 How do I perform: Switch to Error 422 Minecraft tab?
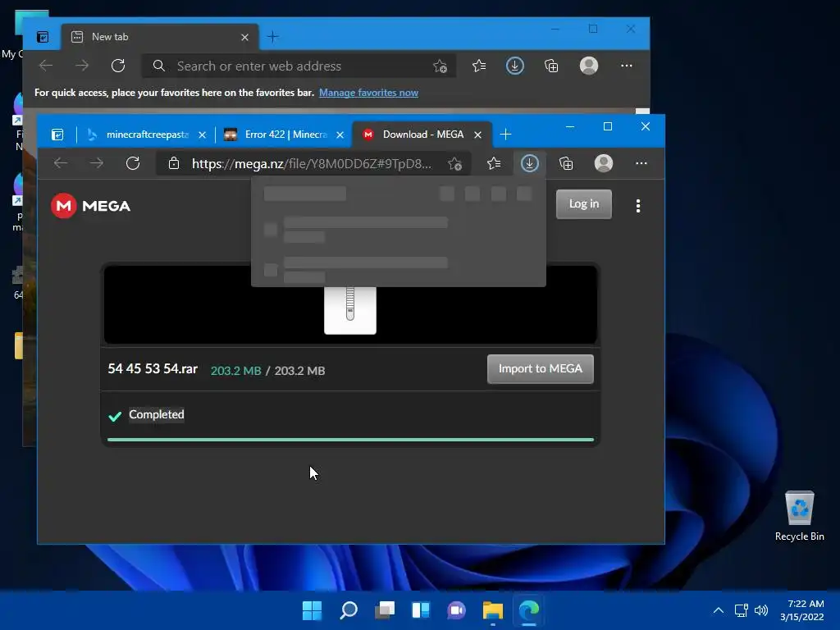pos(283,135)
